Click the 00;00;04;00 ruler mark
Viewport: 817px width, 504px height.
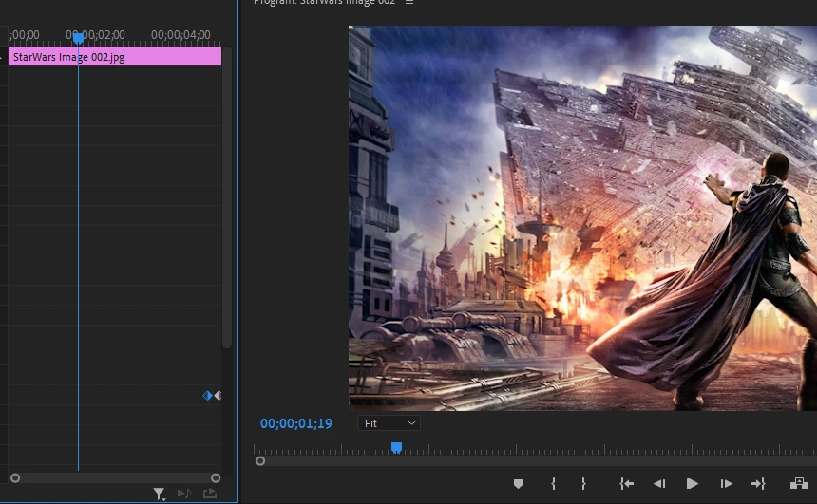(180, 35)
